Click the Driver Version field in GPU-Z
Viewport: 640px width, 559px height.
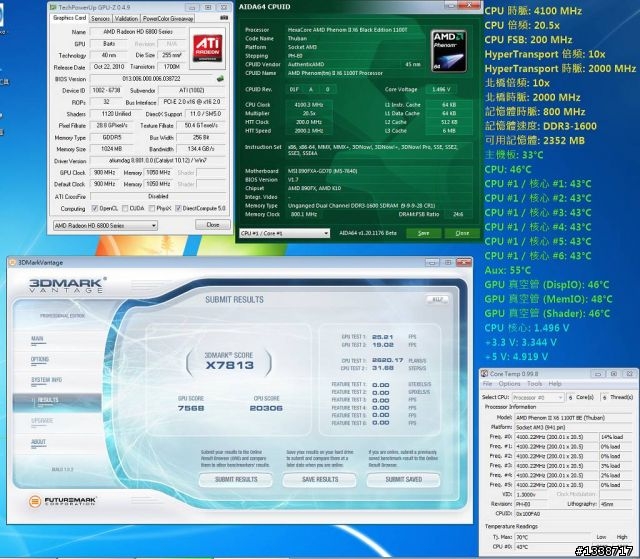coord(157,161)
